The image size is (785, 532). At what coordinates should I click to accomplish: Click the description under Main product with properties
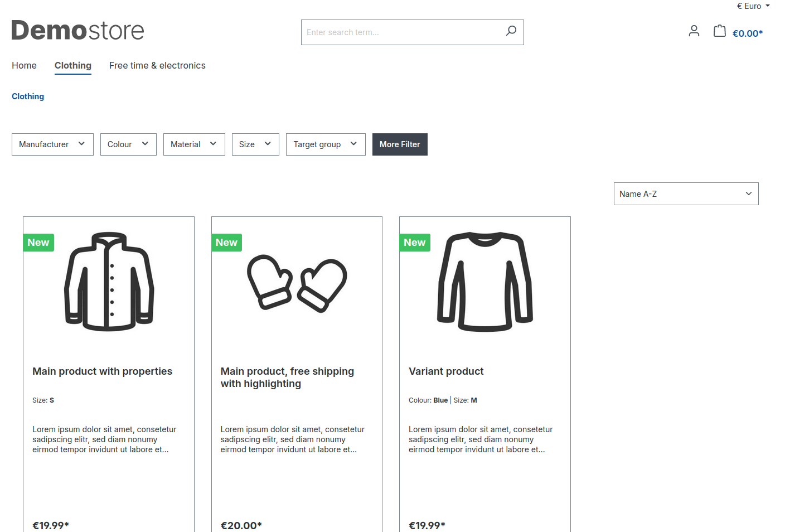pyautogui.click(x=104, y=439)
